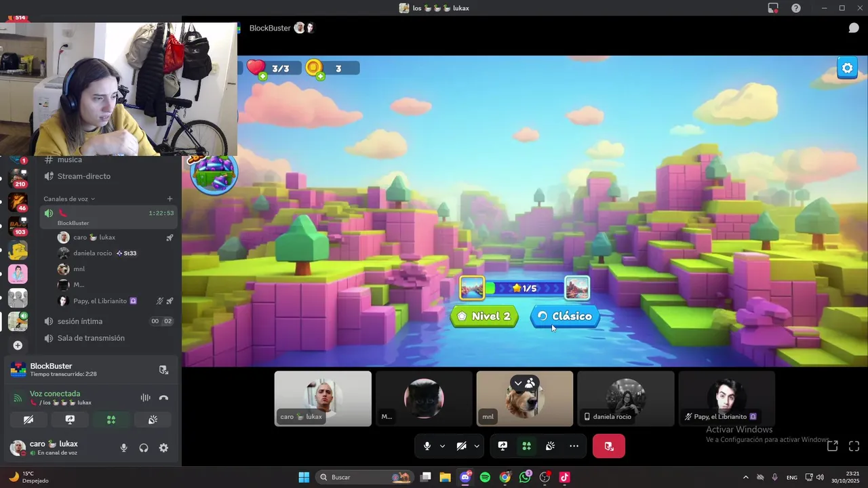The width and height of the screenshot is (868, 488).
Task: Collapse participant tiles with the chevron
Action: pos(518,383)
